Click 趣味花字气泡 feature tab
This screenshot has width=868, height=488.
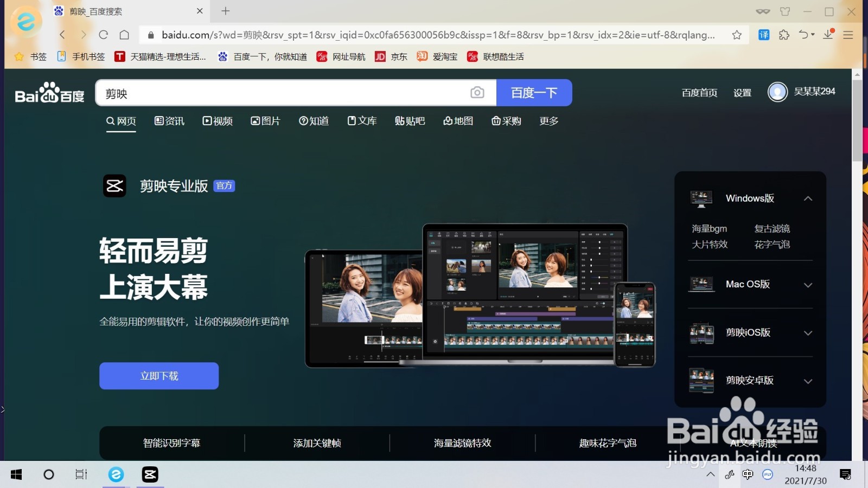[x=608, y=443]
